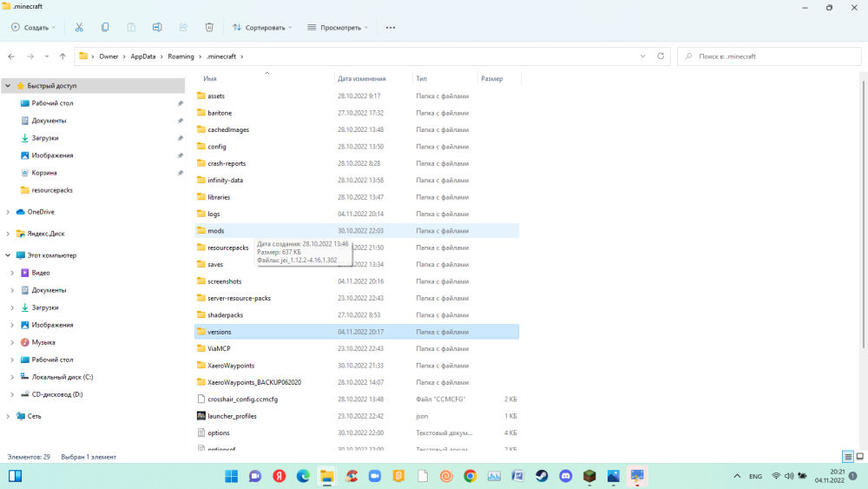Select the XaeroWaypoints_BACKUP062020 folder
Screen dimensions: 868x489
(357, 382)
